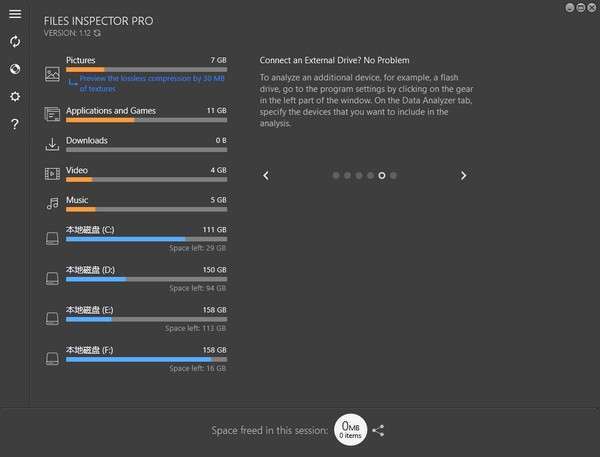
Task: Click the Pictures category icon
Action: 53,74
